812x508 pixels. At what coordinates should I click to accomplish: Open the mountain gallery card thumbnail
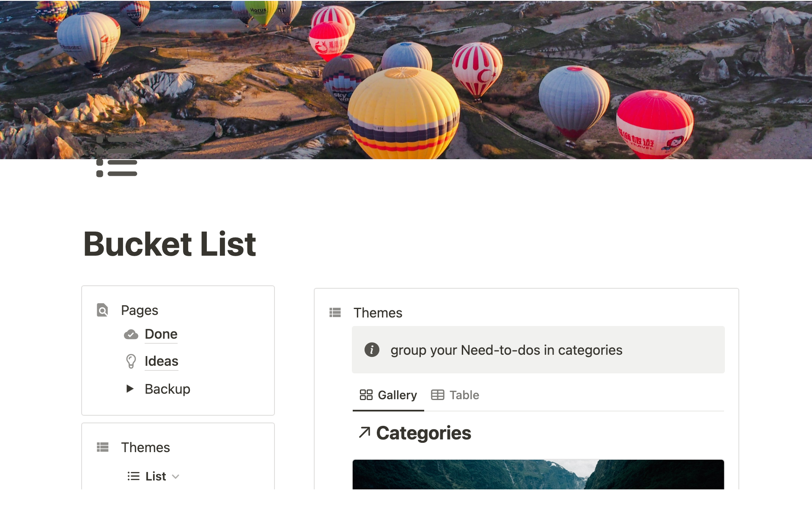[x=538, y=474]
